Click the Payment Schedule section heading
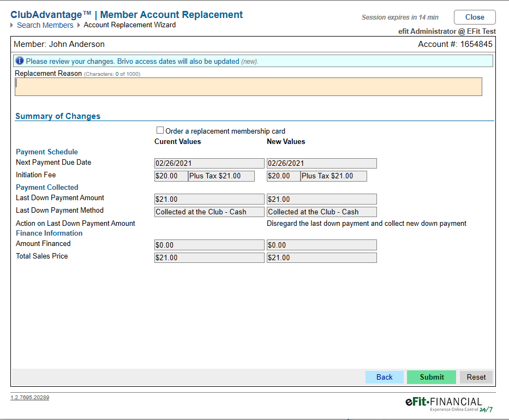This screenshot has width=509, height=420. point(47,152)
